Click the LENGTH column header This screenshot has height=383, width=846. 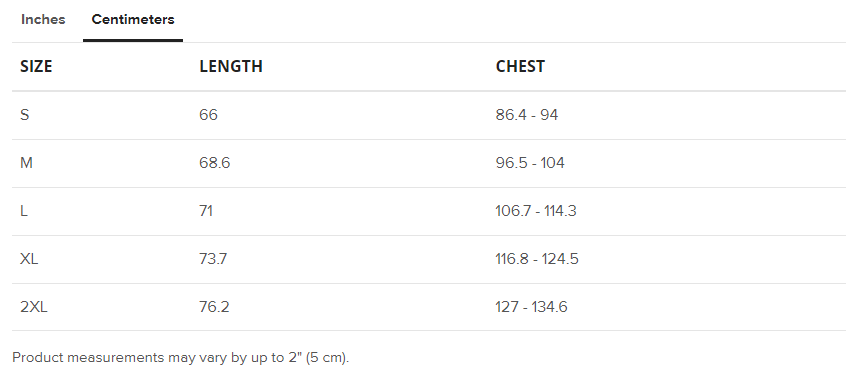tap(231, 66)
